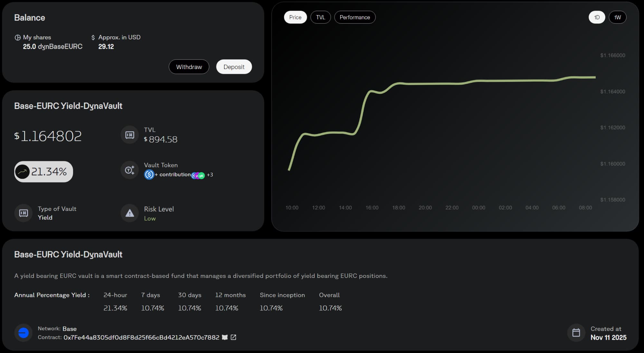Viewport: 644px width, 353px height.
Task: Click the Base network logo icon
Action: pyautogui.click(x=24, y=333)
